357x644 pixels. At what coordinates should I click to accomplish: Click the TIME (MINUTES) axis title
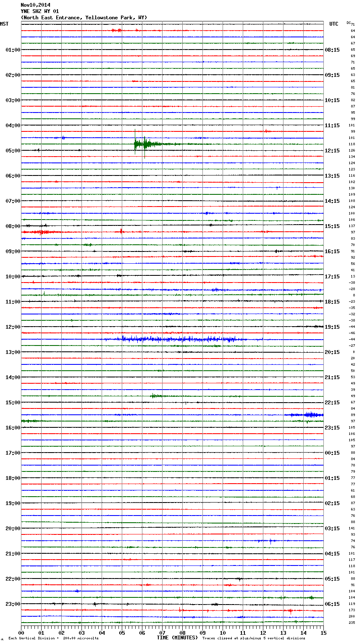point(177,638)
